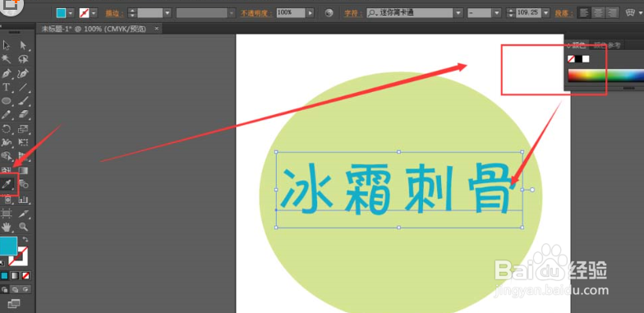Image resolution: width=644 pixels, height=313 pixels.
Task: Select the Scale tool
Action: 23,128
